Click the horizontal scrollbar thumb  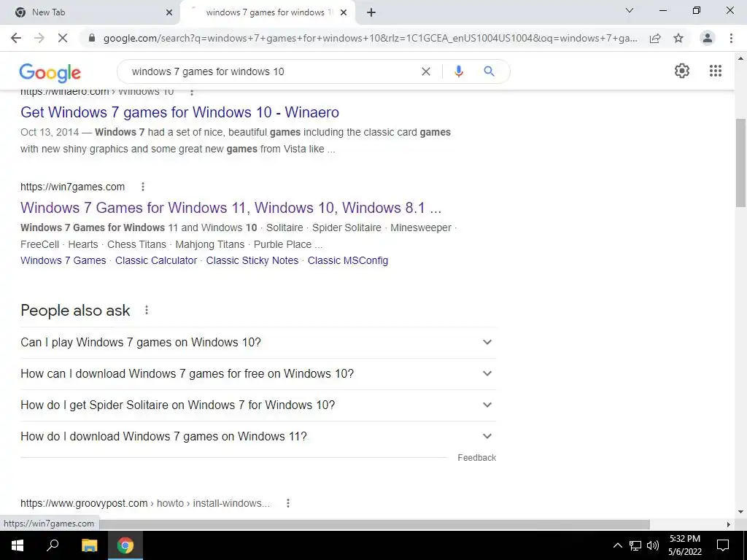(x=374, y=524)
